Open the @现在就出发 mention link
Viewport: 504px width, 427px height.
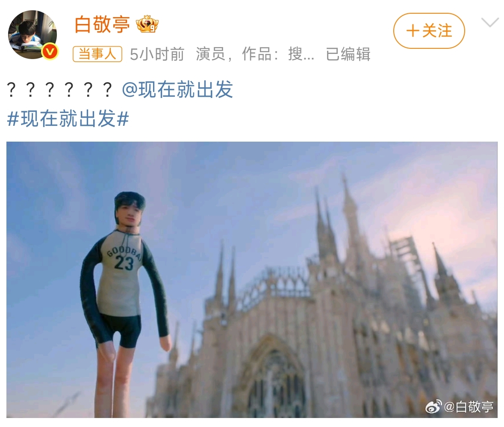point(177,89)
